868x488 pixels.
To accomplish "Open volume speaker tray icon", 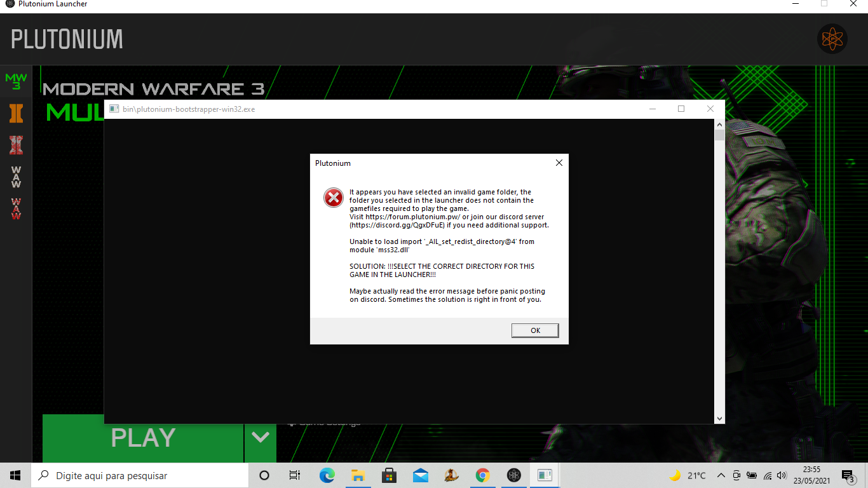I will click(x=782, y=475).
